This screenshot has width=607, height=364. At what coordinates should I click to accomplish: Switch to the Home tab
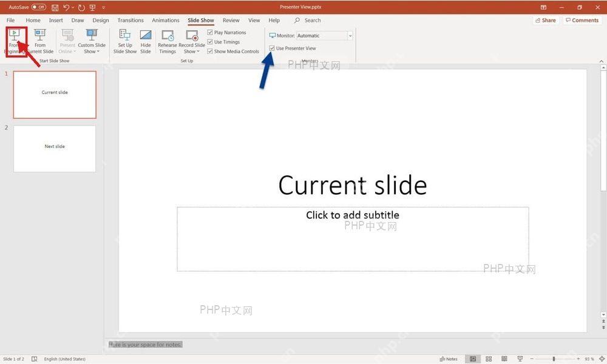(33, 20)
